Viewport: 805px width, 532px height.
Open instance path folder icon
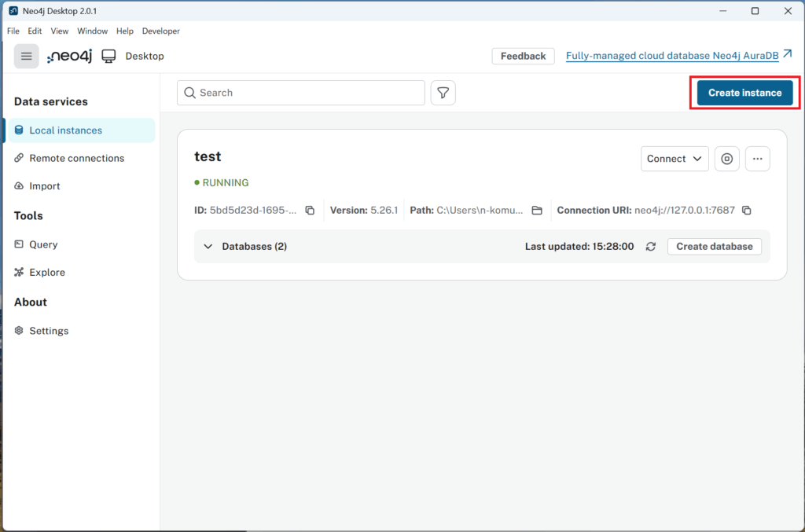click(536, 211)
